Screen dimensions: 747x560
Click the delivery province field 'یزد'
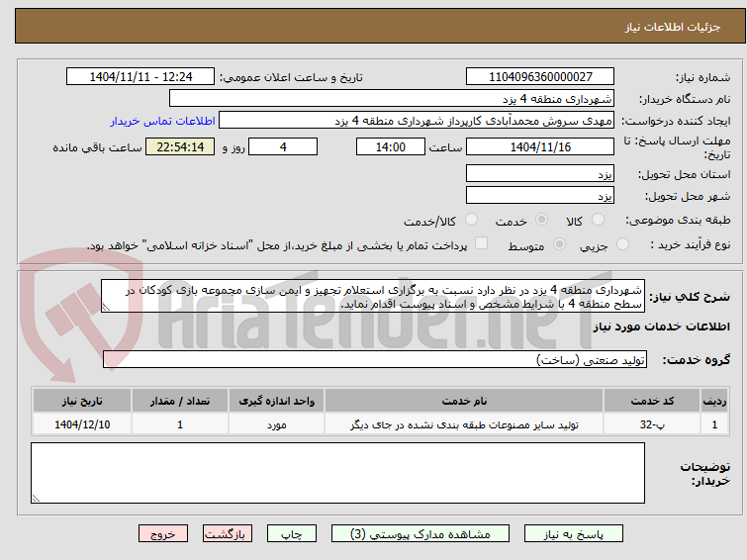[x=540, y=174]
